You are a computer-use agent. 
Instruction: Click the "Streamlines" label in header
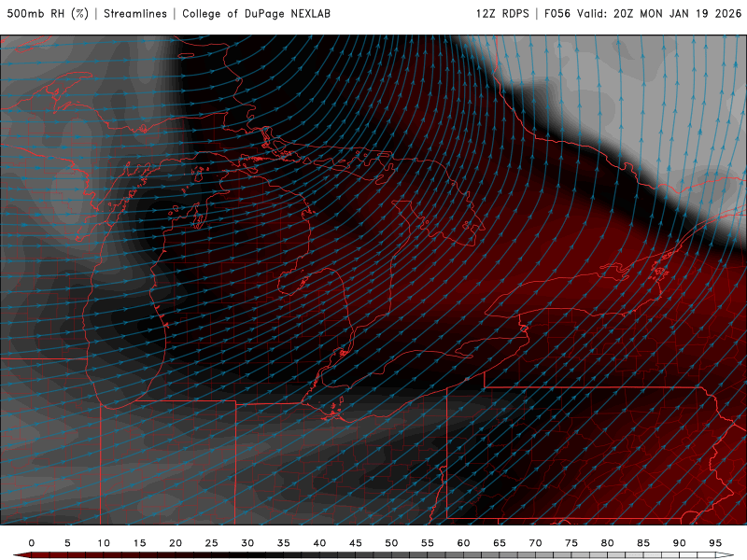point(135,13)
